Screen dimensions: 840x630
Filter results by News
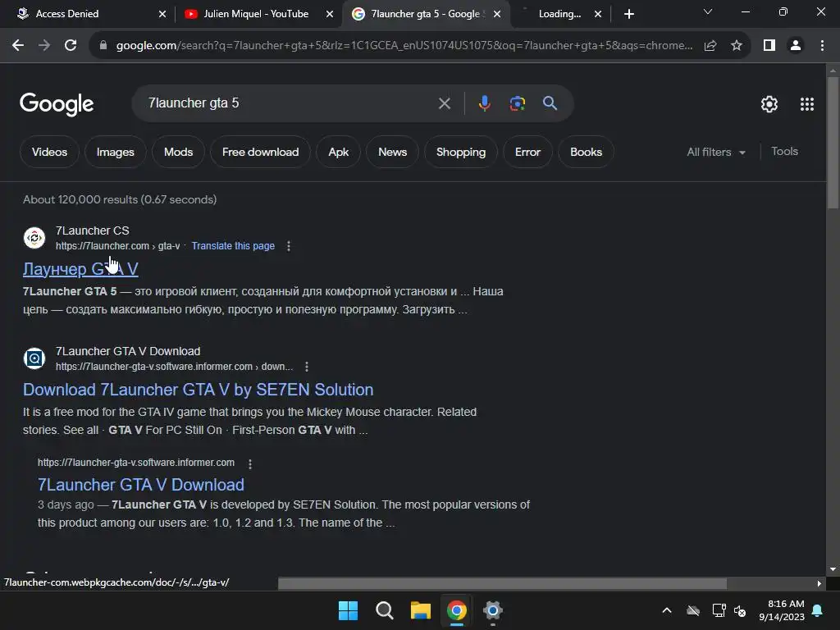tap(393, 152)
